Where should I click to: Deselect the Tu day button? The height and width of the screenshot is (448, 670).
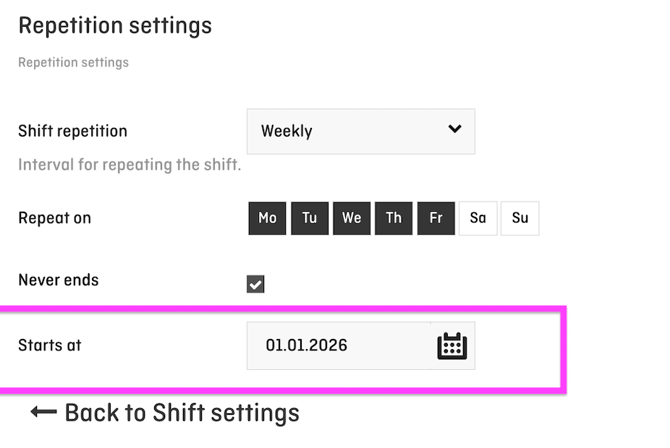pos(309,218)
